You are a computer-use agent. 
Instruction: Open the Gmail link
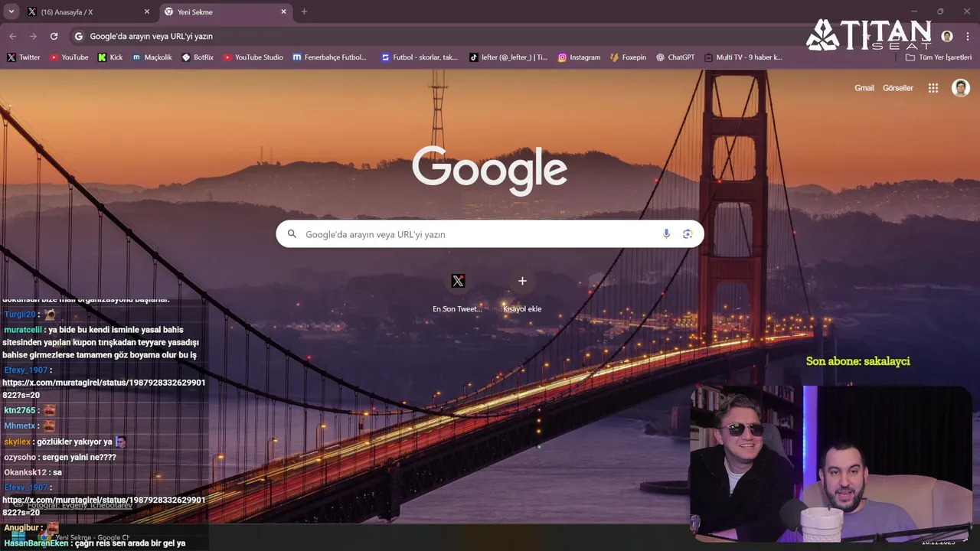point(864,88)
